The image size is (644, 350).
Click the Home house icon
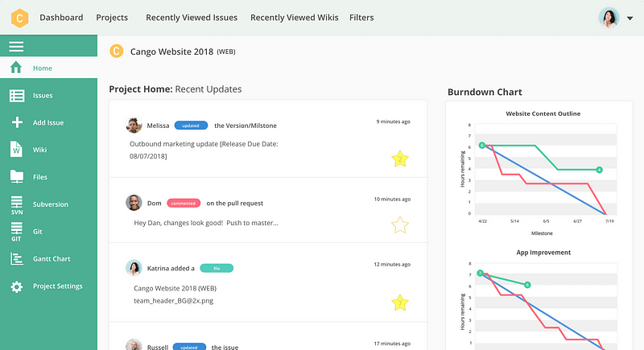16,68
